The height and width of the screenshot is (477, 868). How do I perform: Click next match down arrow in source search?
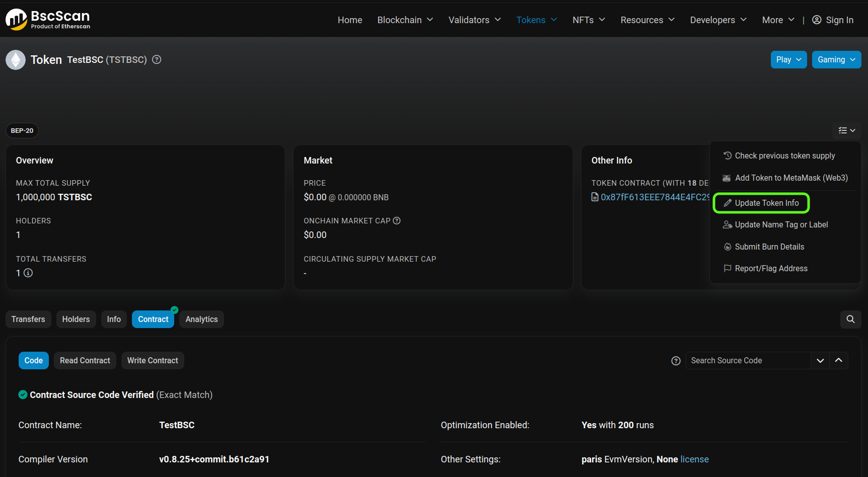click(820, 361)
